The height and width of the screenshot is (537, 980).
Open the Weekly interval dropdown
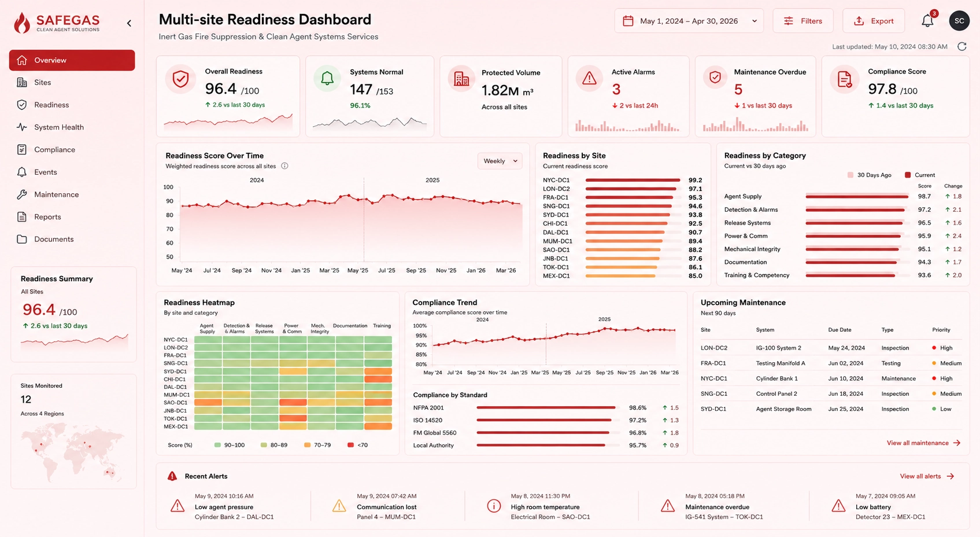point(500,161)
